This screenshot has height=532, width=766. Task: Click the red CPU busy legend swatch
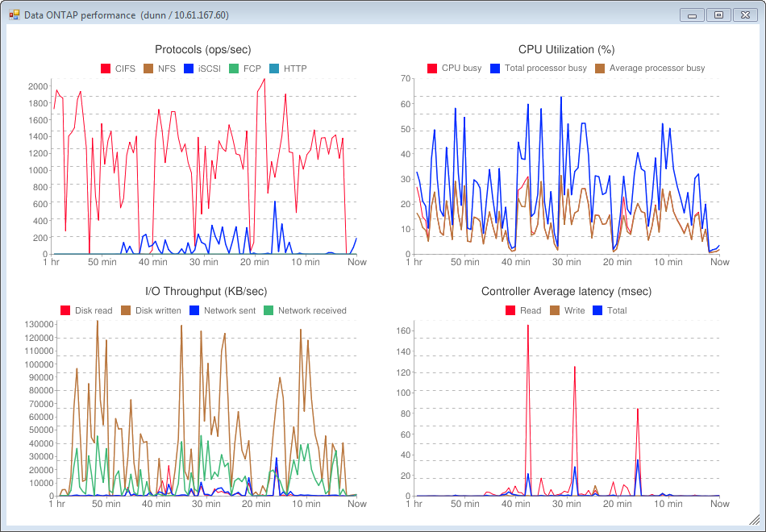coord(431,69)
